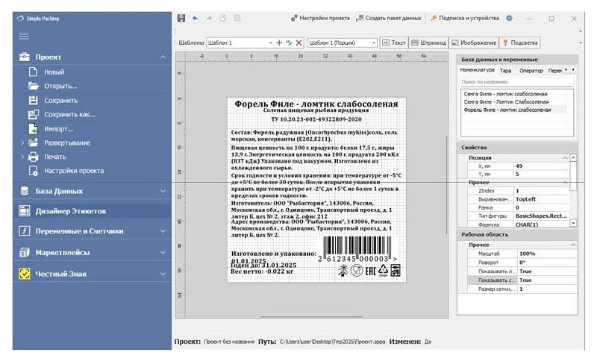Click the undo arrow icon
This screenshot has height=364, width=597.
[x=195, y=18]
